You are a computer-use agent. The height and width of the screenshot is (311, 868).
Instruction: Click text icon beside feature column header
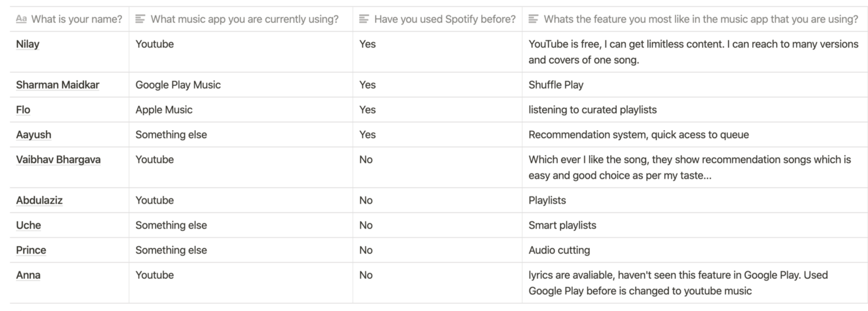tap(533, 19)
